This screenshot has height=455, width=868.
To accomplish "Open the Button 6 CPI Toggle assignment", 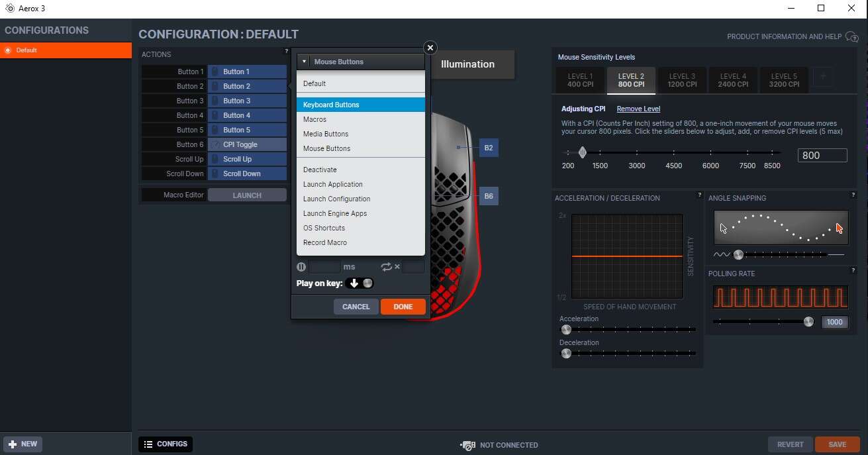I will pyautogui.click(x=247, y=144).
